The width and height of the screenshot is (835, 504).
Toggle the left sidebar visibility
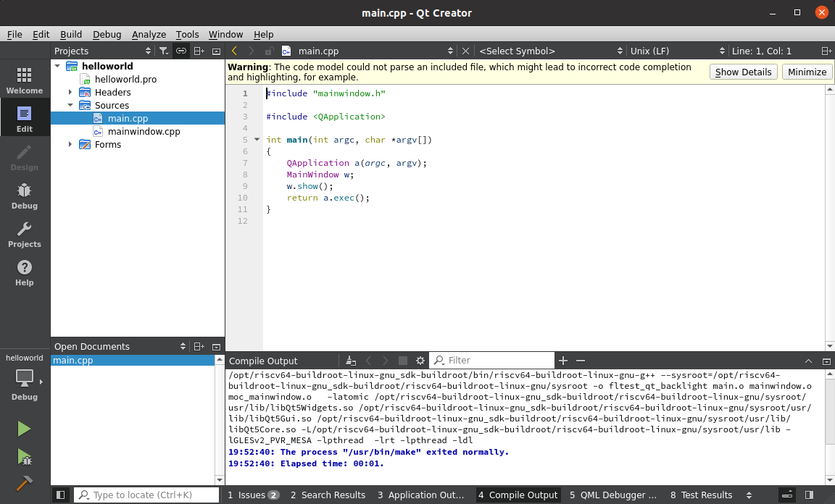point(61,495)
